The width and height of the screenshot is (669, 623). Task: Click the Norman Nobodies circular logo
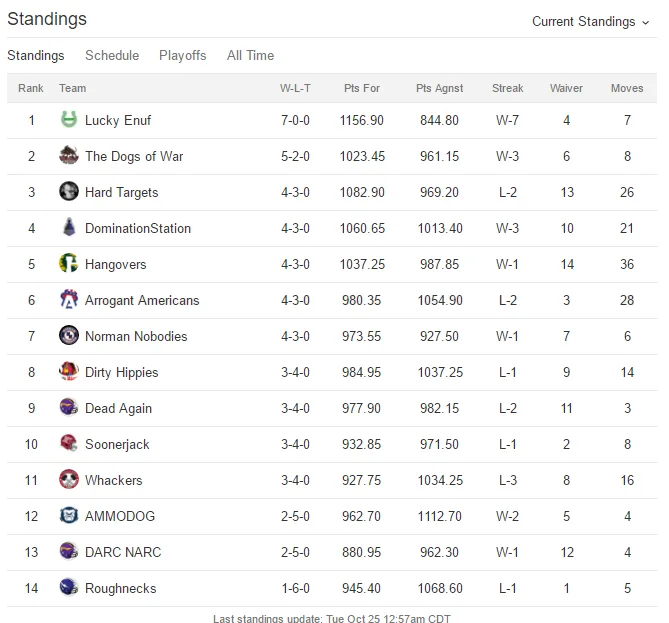pyautogui.click(x=69, y=335)
